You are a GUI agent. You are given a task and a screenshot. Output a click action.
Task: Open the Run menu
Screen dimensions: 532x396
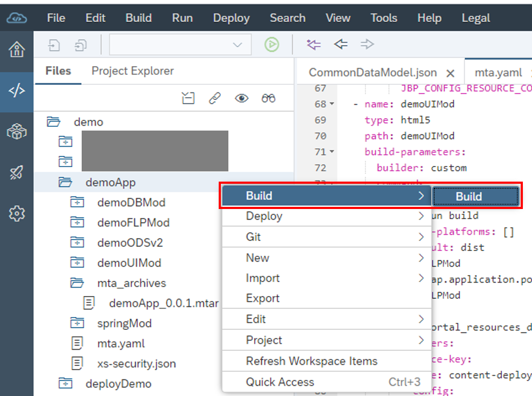click(x=182, y=18)
